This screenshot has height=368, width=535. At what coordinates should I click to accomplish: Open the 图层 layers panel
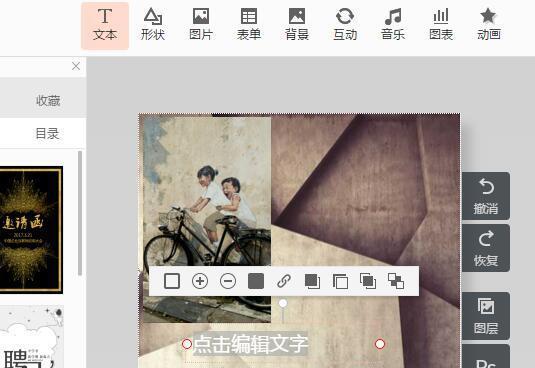pyautogui.click(x=486, y=316)
